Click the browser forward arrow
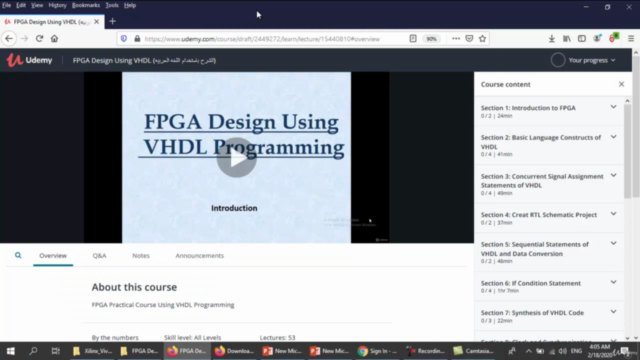640x360 pixels. pos(24,39)
